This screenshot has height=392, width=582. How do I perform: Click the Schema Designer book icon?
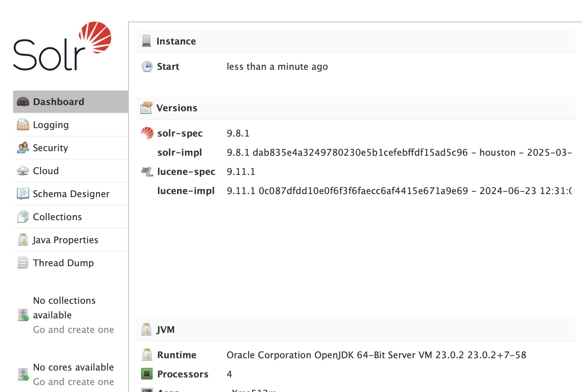23,194
